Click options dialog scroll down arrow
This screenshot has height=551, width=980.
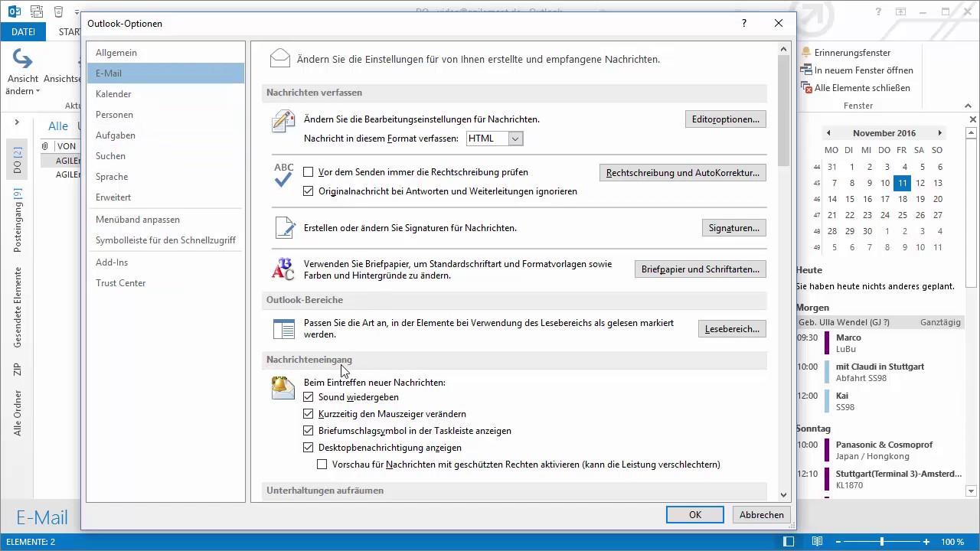pyautogui.click(x=783, y=495)
